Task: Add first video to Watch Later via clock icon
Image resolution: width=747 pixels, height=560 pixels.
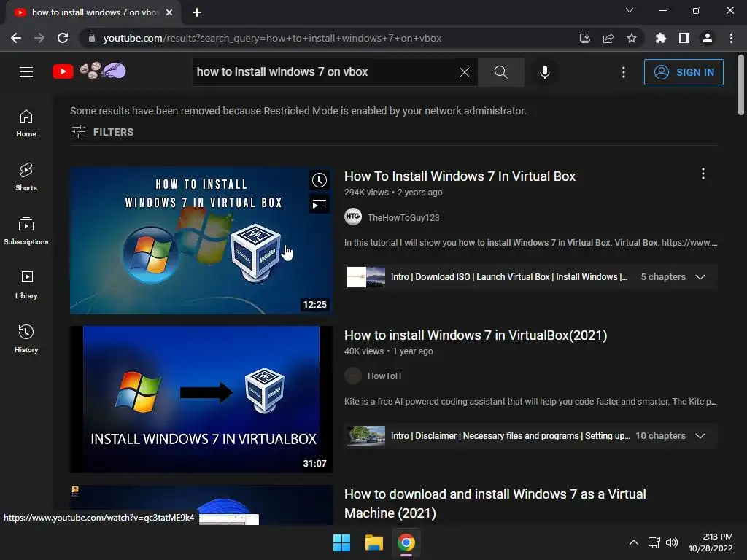Action: [320, 180]
